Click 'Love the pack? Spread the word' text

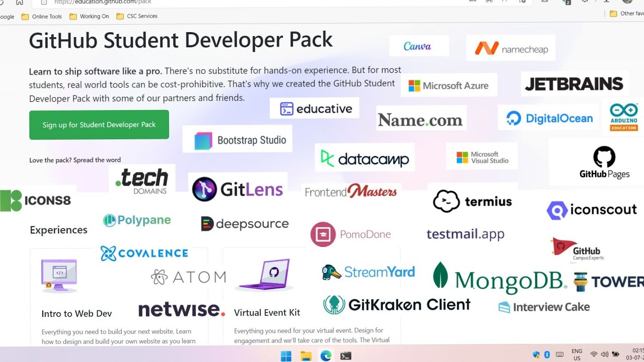point(75,160)
